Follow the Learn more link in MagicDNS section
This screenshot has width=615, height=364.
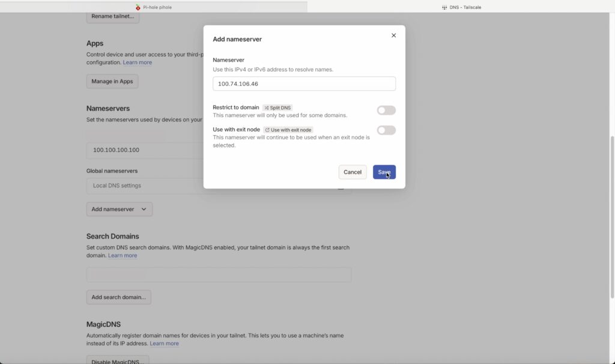tap(164, 343)
